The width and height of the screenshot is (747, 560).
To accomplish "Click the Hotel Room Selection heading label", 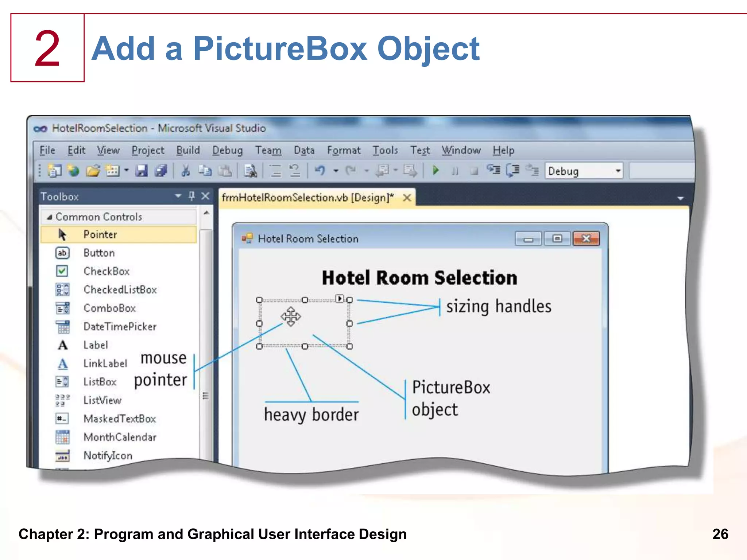I will tap(419, 277).
